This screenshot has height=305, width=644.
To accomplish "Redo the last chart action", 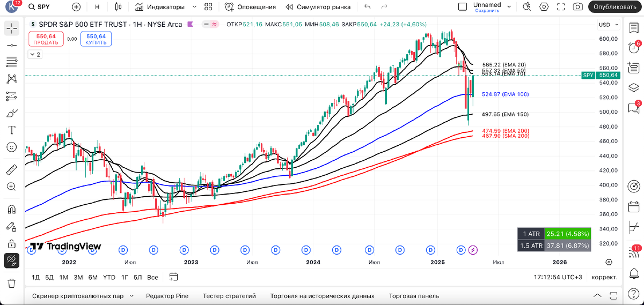I will pos(384,7).
